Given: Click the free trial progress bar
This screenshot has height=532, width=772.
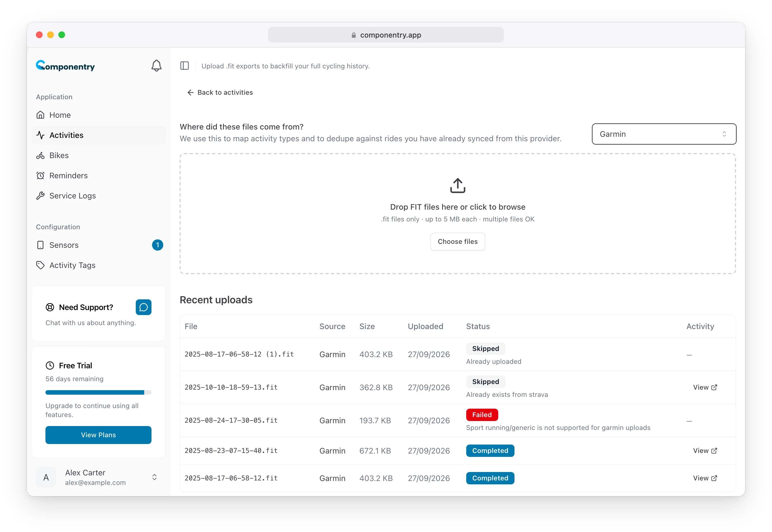Looking at the screenshot, I should pyautogui.click(x=98, y=392).
